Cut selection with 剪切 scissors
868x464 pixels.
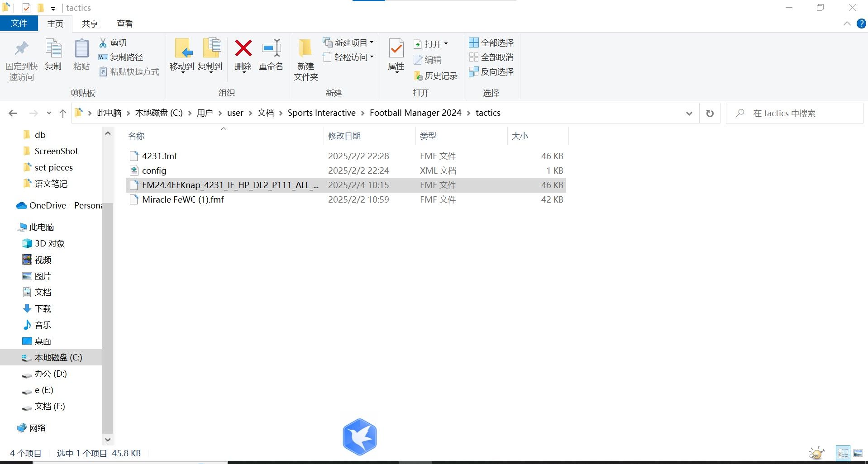(113, 43)
